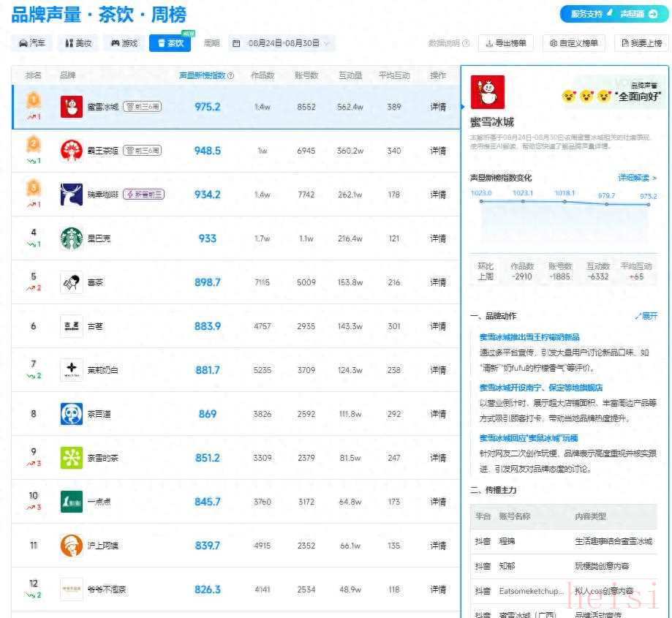Open 详情 for 茉莉奶白

(x=438, y=370)
